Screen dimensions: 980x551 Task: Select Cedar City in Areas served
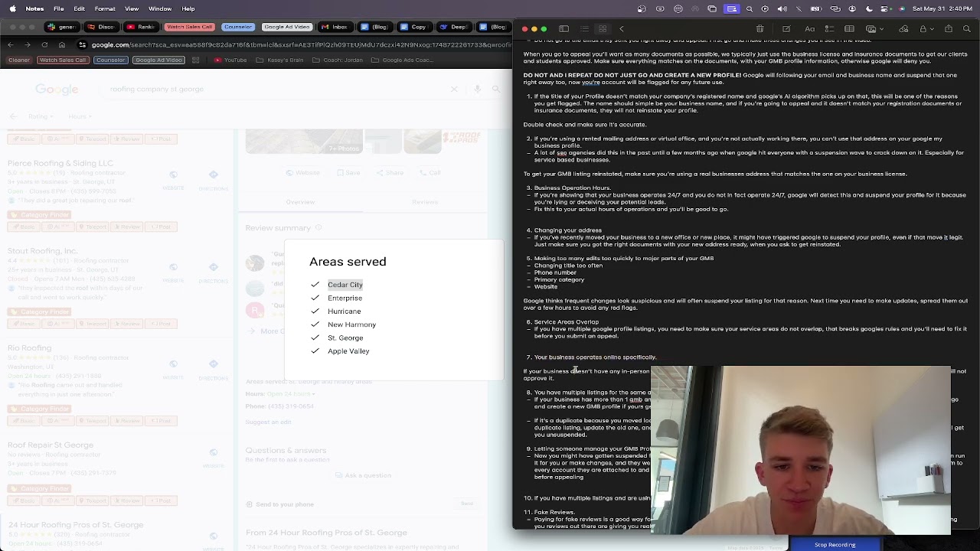point(345,285)
